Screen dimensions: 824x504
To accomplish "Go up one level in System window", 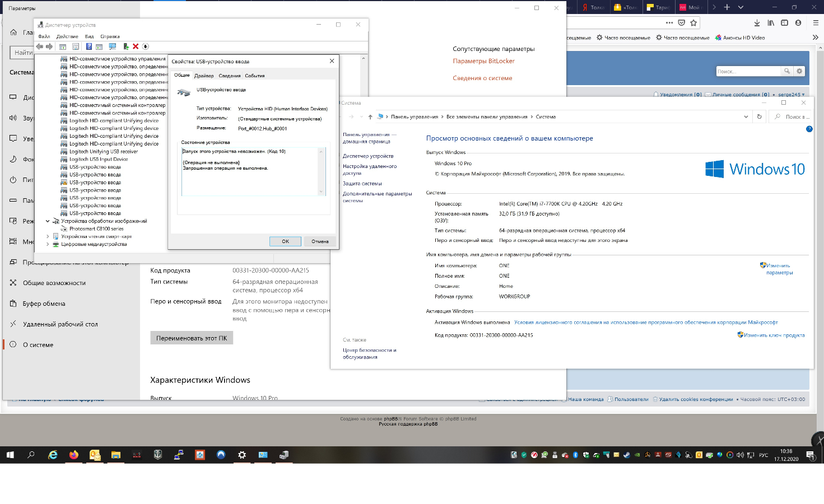I will tap(370, 116).
